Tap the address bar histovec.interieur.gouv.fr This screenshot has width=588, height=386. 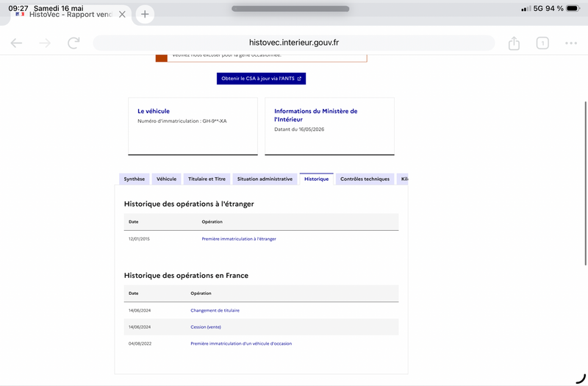293,43
